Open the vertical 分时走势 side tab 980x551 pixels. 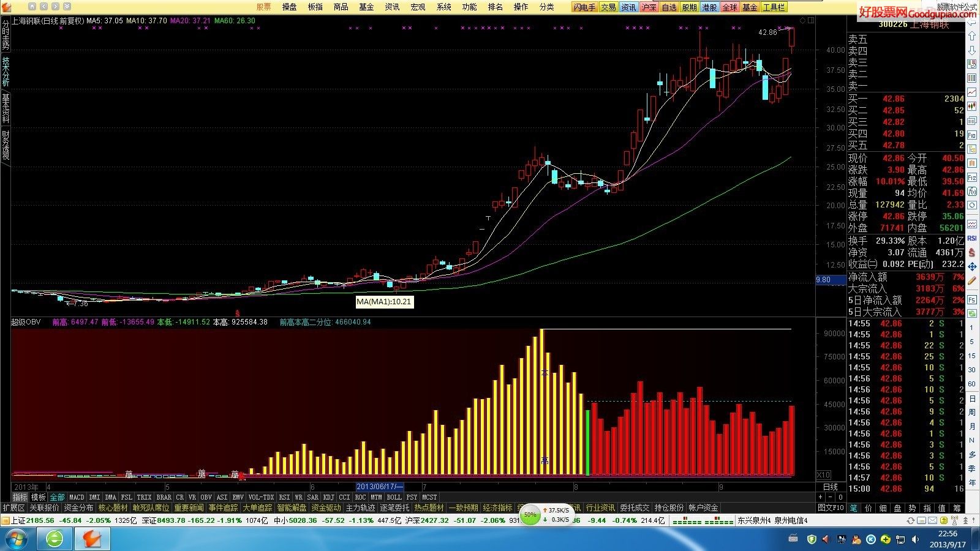6,35
